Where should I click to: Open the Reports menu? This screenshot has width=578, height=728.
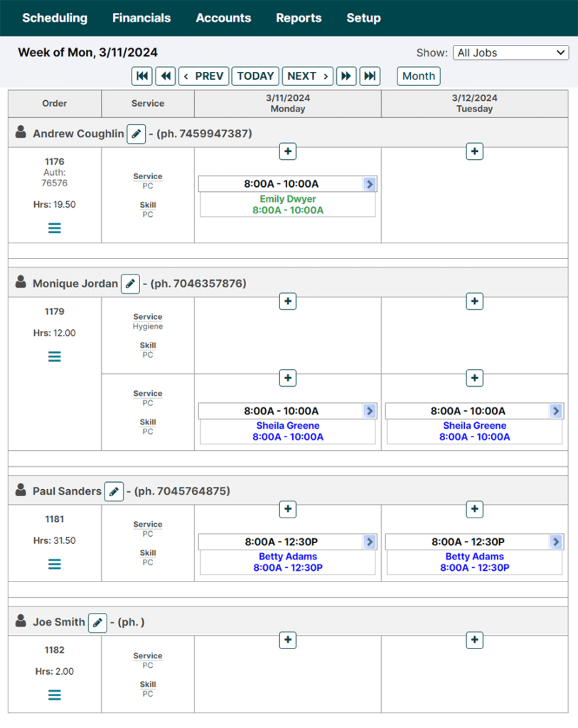coord(299,18)
